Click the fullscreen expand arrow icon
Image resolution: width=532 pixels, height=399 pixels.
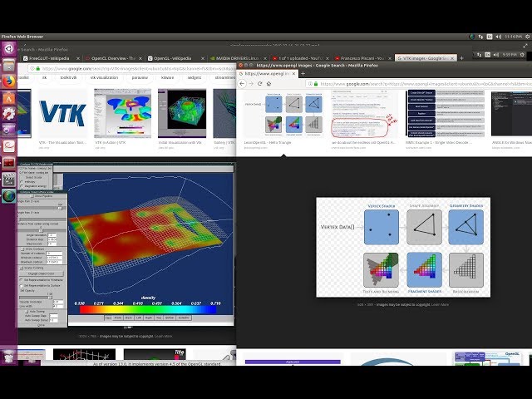click(525, 46)
